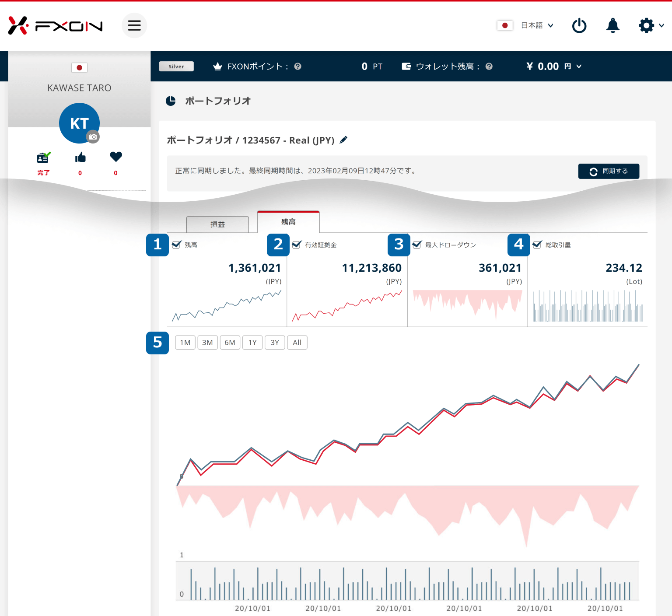Select the 6M period button
The image size is (672, 616).
(x=230, y=343)
